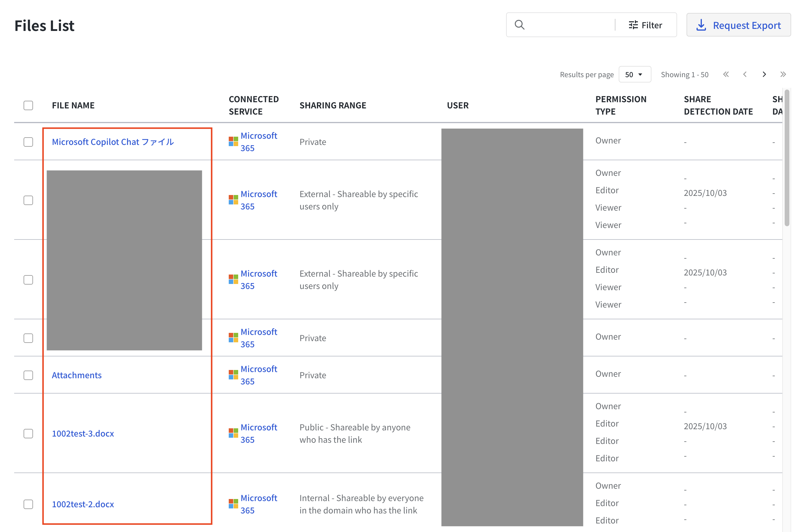Click the FILE NAME column header

click(x=73, y=105)
